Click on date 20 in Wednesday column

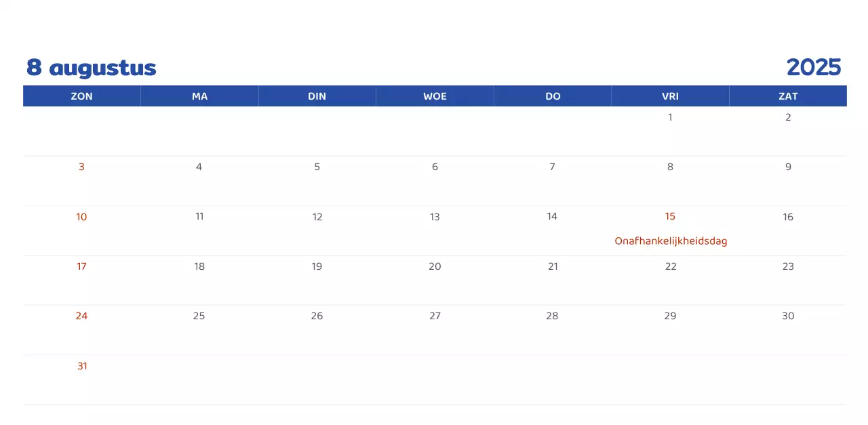click(x=435, y=266)
